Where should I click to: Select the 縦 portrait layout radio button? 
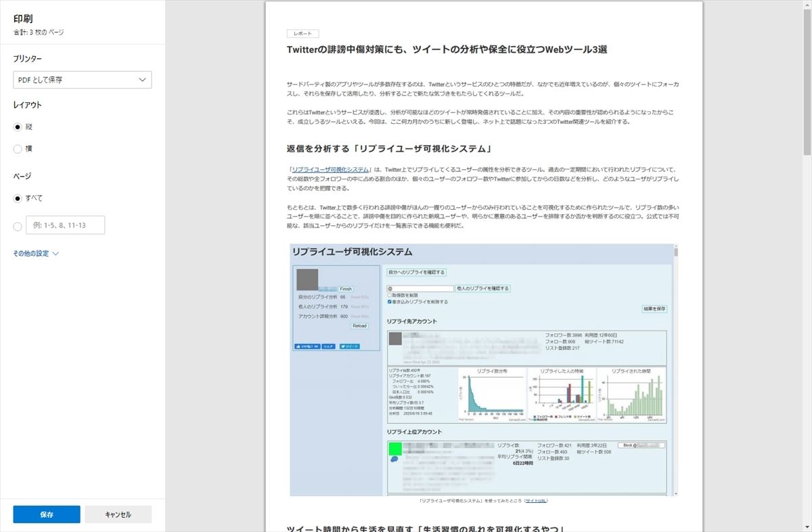pyautogui.click(x=18, y=127)
